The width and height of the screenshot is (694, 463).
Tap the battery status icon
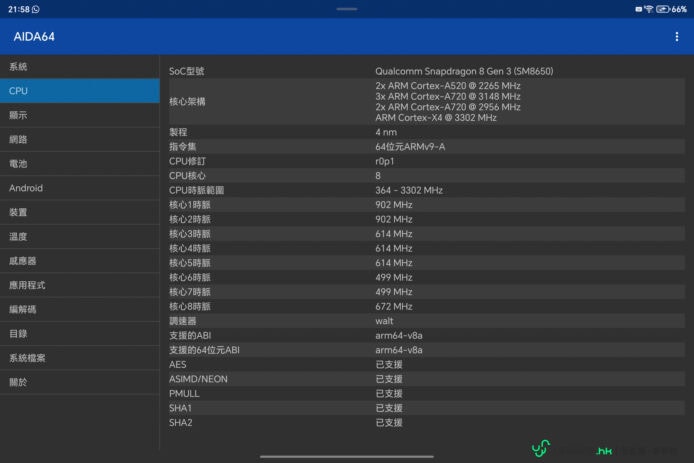[663, 9]
